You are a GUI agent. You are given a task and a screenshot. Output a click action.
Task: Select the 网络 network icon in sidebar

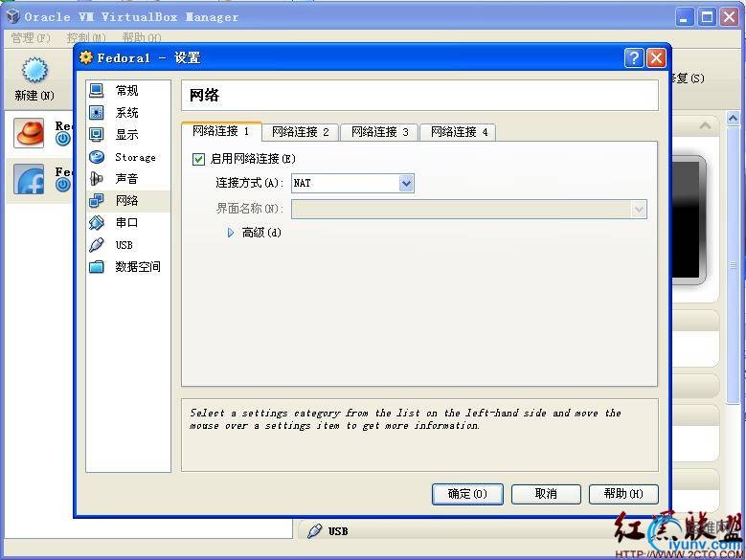coord(97,201)
